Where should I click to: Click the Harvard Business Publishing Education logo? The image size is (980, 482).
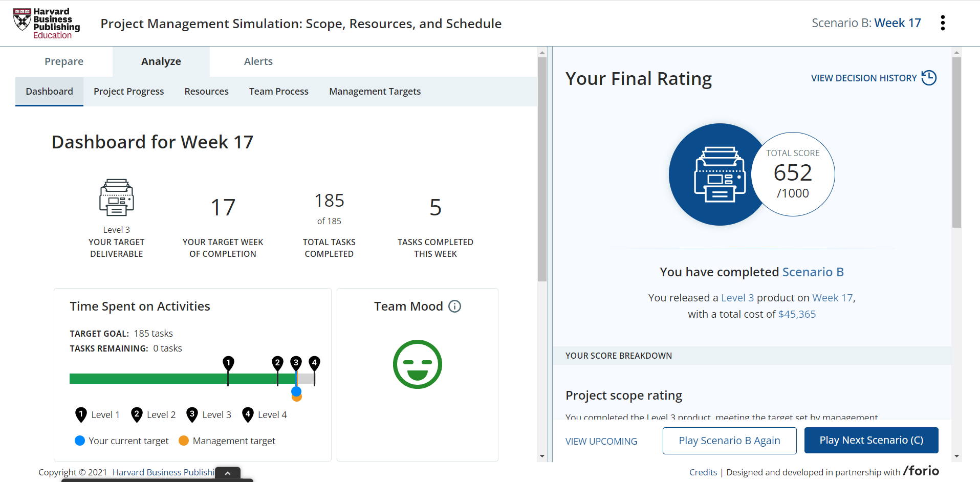pos(47,24)
